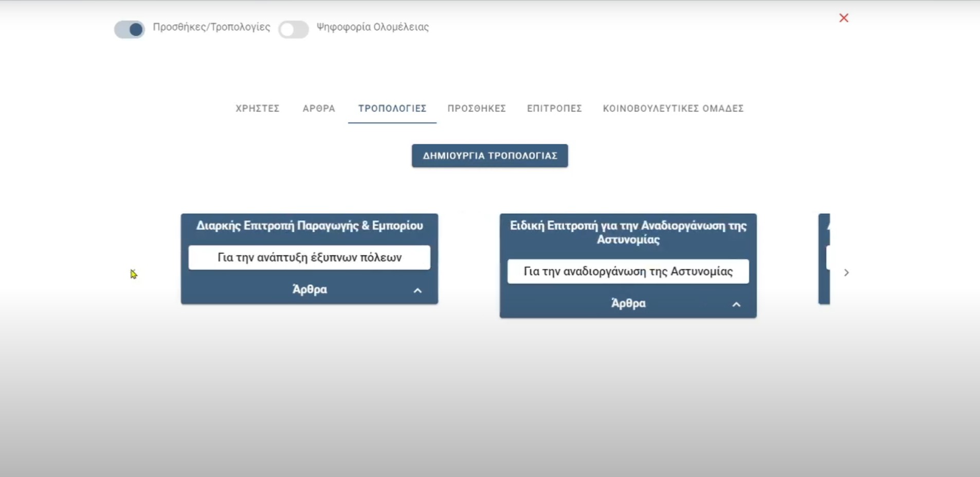Close the panel with the red X
The image size is (980, 477).
[843, 18]
